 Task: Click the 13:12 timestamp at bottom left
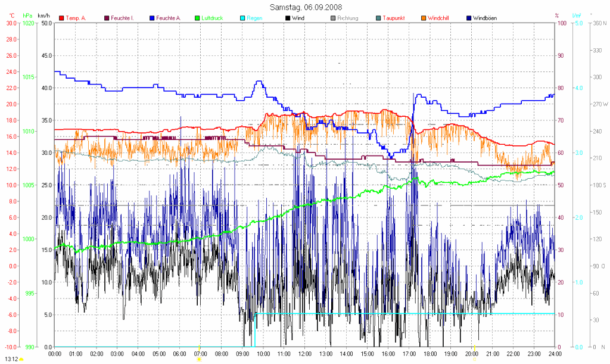[11, 359]
